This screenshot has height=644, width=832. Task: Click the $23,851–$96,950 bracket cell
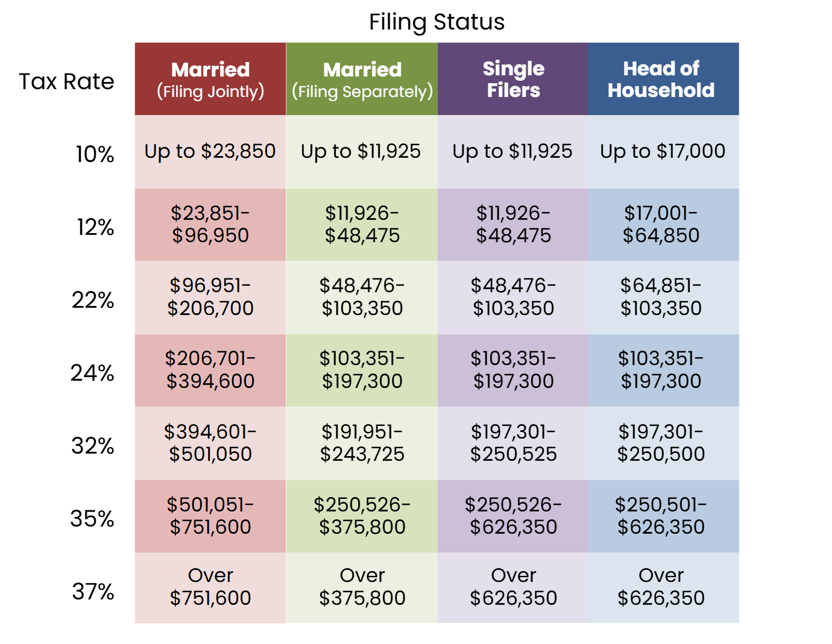point(210,224)
